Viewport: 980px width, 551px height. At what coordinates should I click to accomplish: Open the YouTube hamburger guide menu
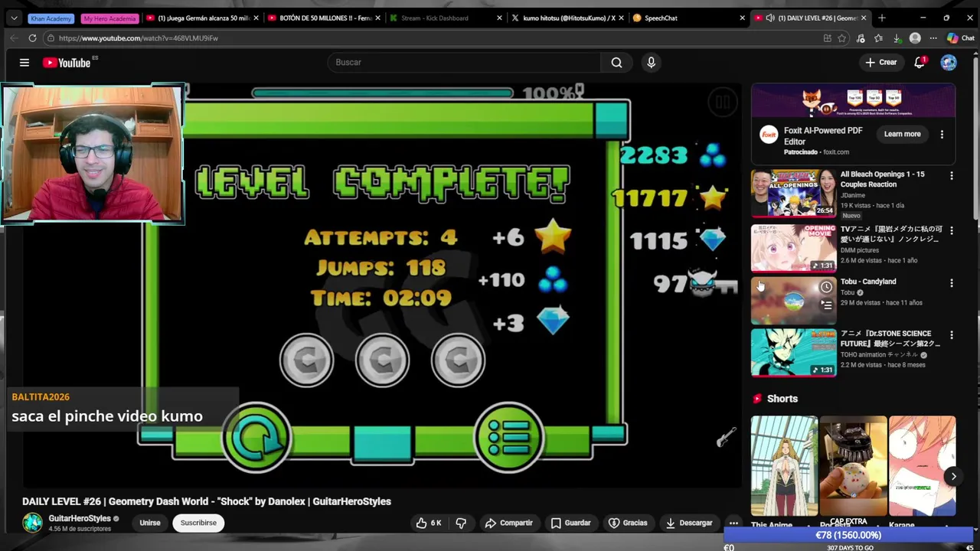(x=24, y=63)
